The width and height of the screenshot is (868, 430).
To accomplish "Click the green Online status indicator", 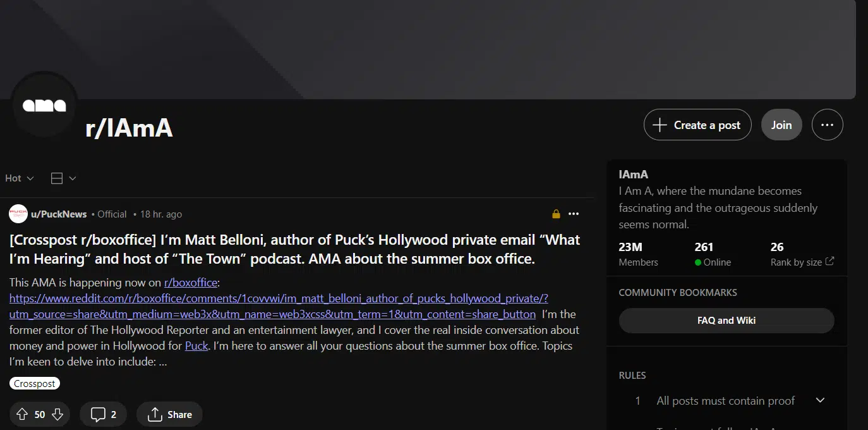I will 697,262.
